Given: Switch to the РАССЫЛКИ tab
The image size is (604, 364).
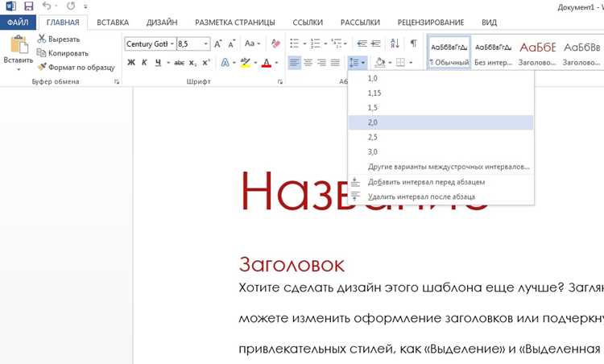Looking at the screenshot, I should 360,23.
